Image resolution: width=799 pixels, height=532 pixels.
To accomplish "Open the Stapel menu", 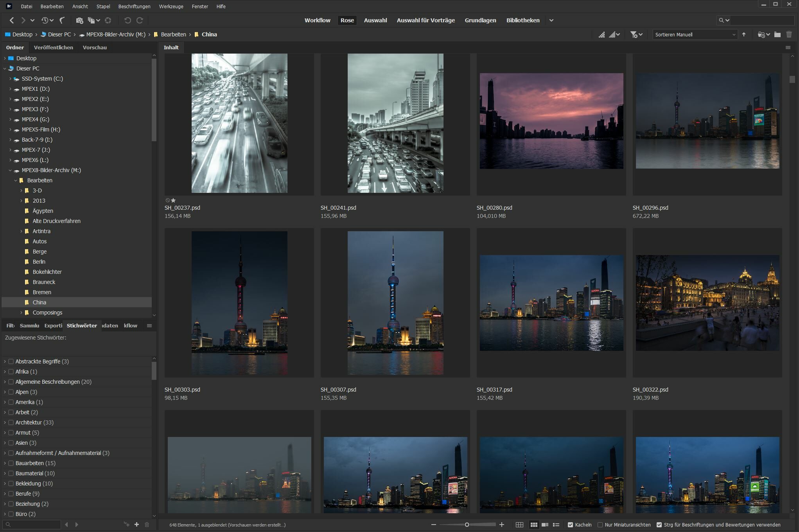I will click(x=103, y=6).
